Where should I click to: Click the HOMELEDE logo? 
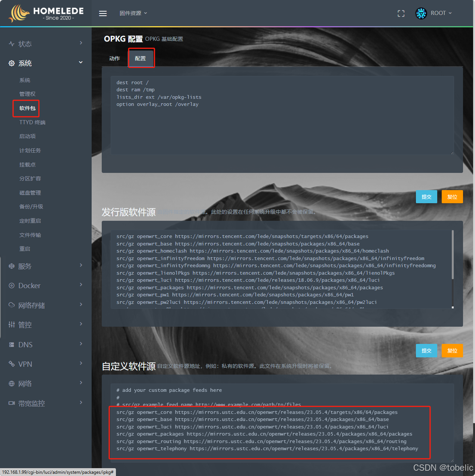click(46, 13)
